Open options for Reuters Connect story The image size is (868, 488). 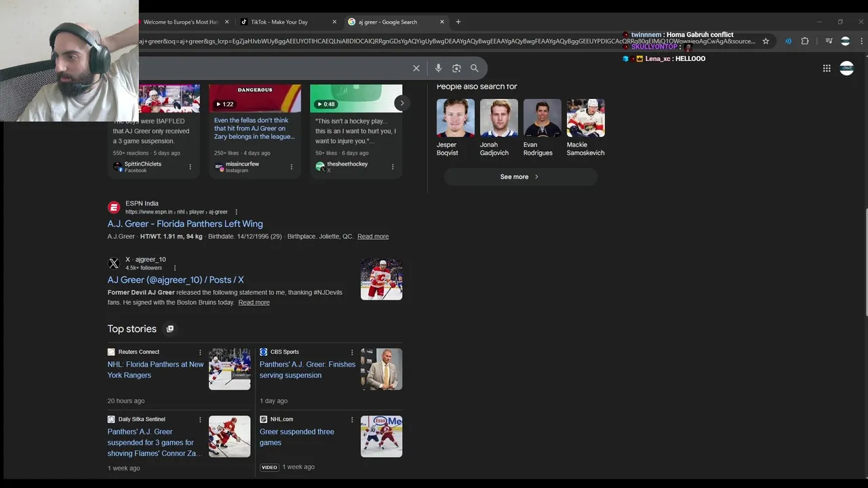click(200, 352)
